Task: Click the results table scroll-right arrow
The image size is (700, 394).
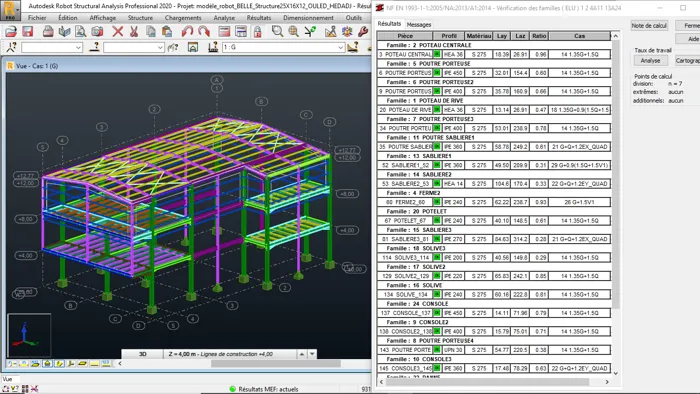Action: click(607, 382)
